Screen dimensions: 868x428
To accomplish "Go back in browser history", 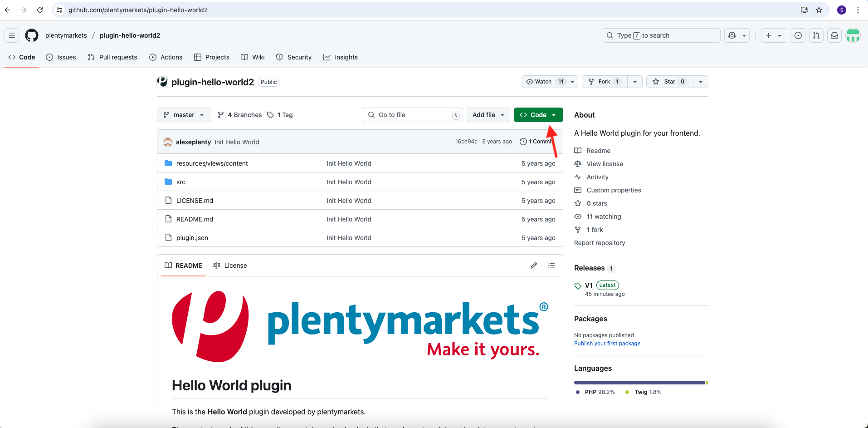I will coord(8,10).
